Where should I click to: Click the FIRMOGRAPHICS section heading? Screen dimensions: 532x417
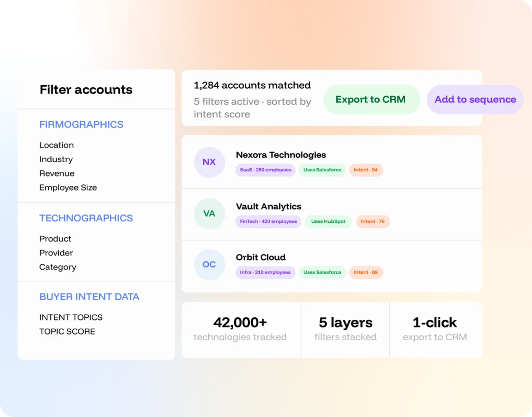82,125
